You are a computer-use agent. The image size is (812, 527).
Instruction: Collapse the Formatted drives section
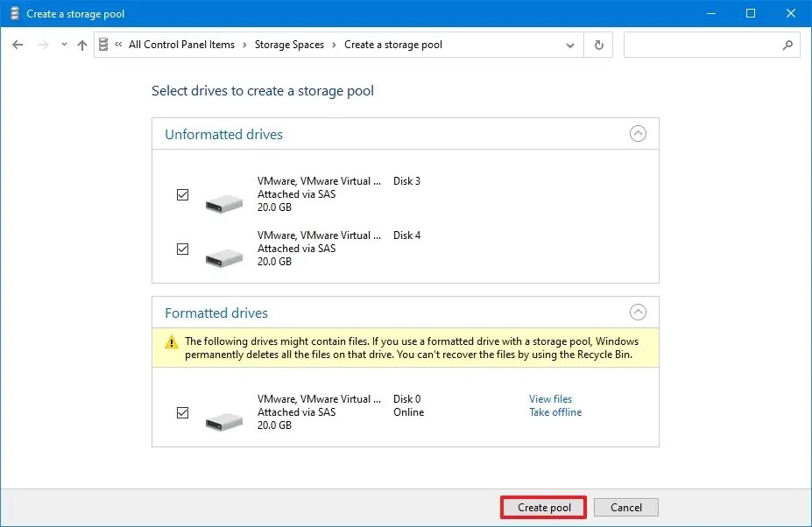click(x=639, y=312)
